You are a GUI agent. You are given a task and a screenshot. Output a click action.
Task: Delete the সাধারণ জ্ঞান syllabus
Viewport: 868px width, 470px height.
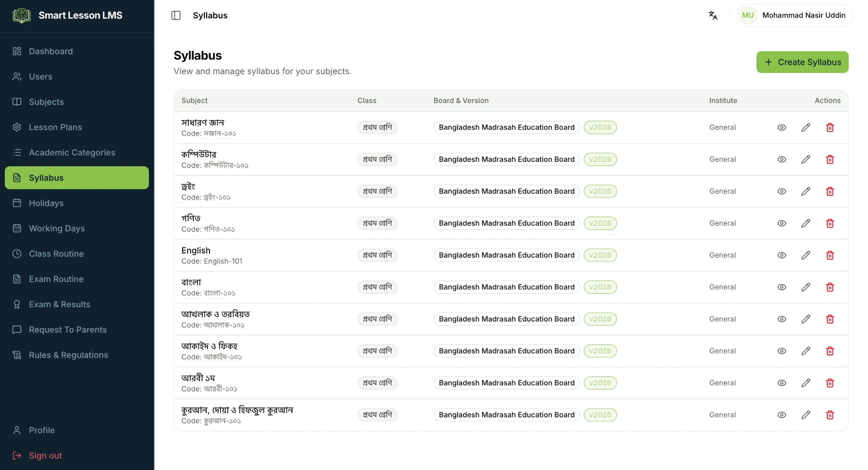(x=830, y=127)
